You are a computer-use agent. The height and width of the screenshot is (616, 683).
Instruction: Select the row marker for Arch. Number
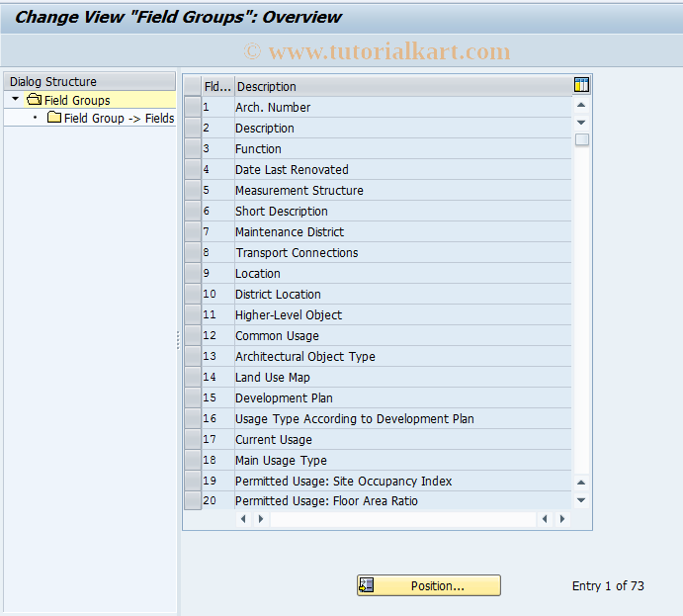tap(193, 107)
